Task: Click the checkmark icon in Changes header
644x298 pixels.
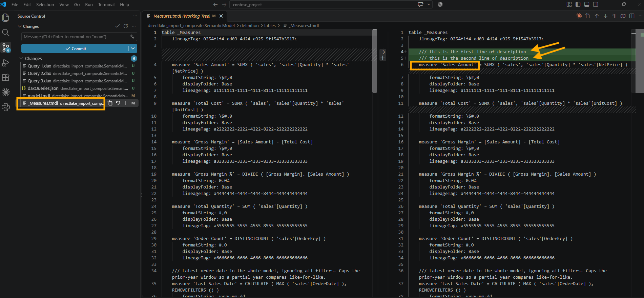Action: (118, 26)
